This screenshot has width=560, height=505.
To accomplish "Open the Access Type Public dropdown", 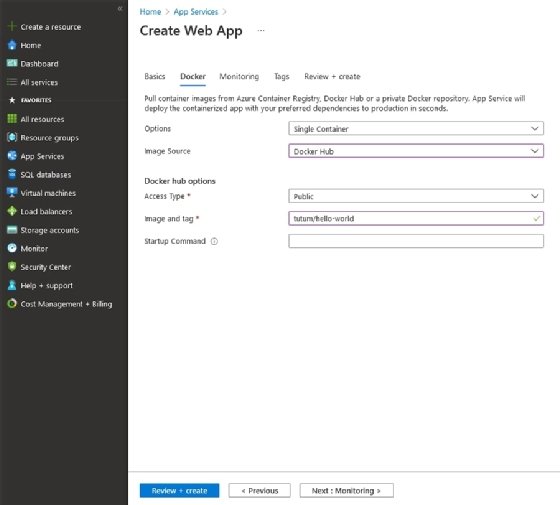I will coord(416,196).
